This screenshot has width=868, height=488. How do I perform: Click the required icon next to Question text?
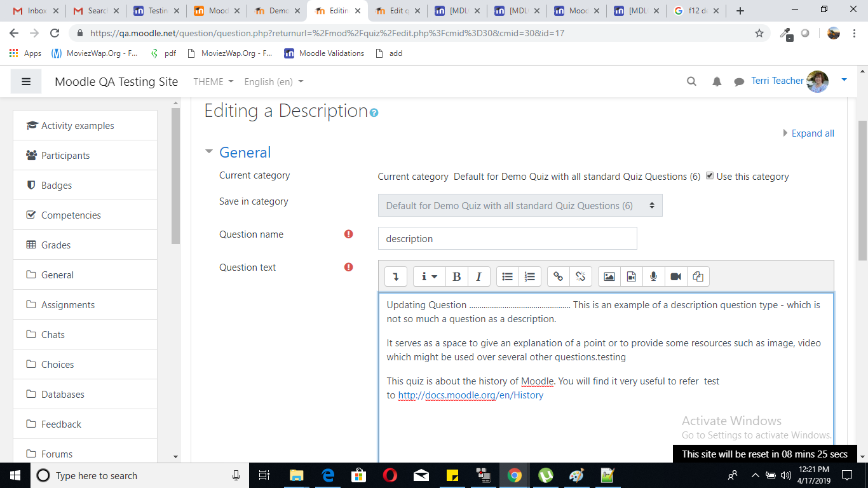point(348,267)
